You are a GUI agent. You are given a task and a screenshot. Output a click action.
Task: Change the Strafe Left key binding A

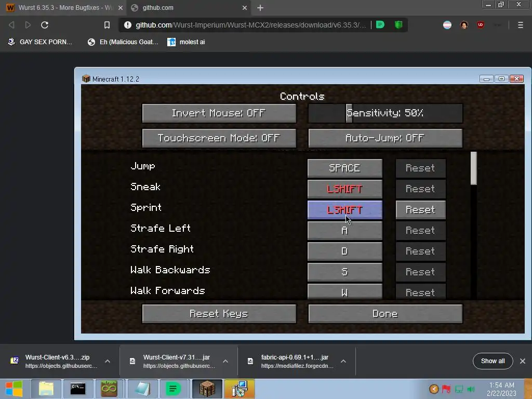click(345, 230)
